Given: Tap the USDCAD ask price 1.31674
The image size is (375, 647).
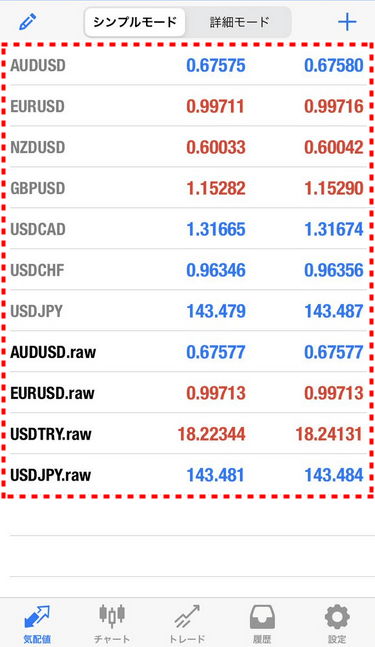Looking at the screenshot, I should tap(334, 229).
